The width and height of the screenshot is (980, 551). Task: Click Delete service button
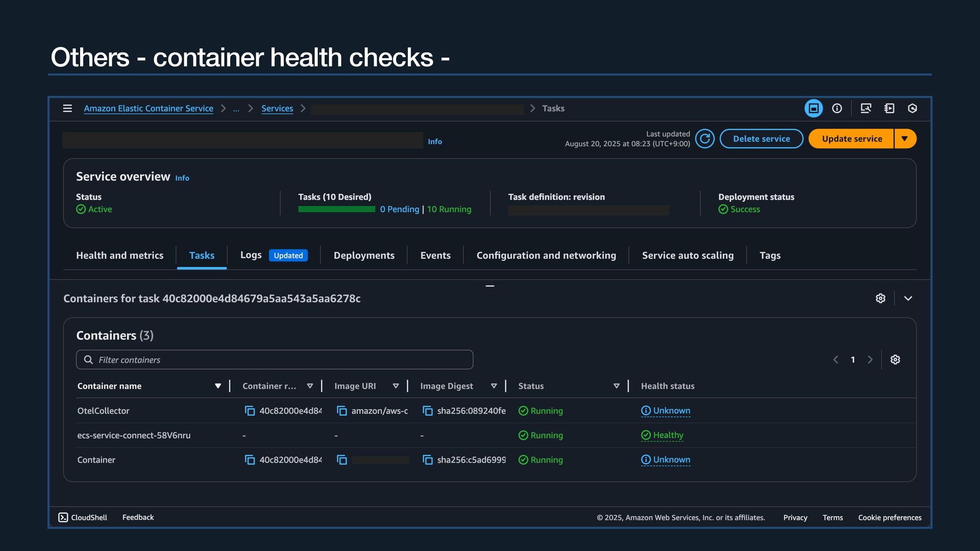pyautogui.click(x=762, y=139)
